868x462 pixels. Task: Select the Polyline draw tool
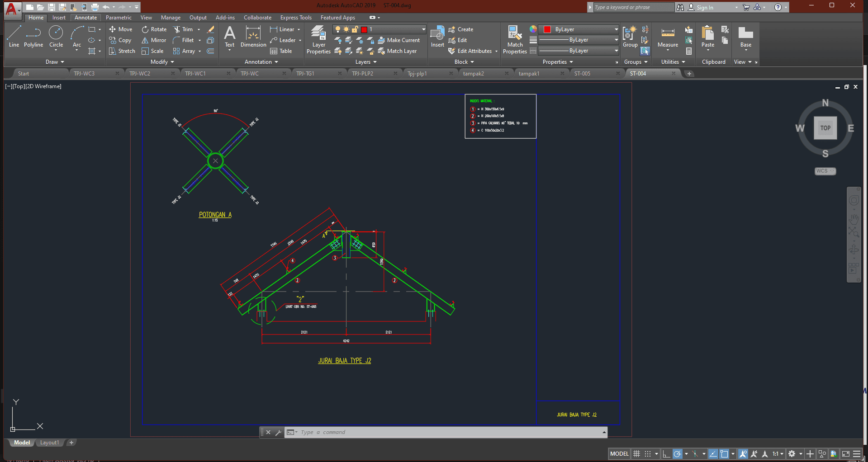(x=33, y=37)
